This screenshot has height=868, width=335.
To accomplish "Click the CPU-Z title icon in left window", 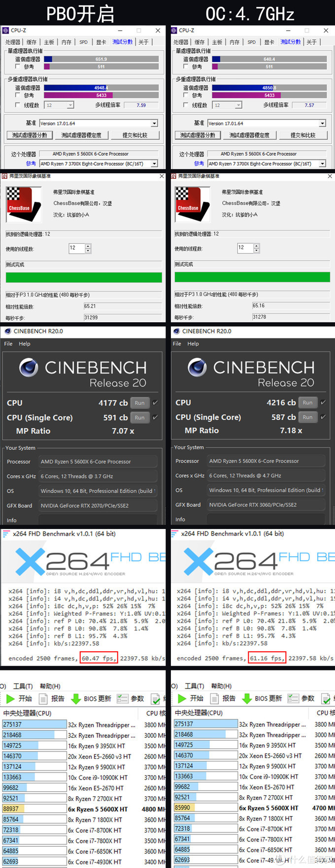I will pyautogui.click(x=5, y=31).
